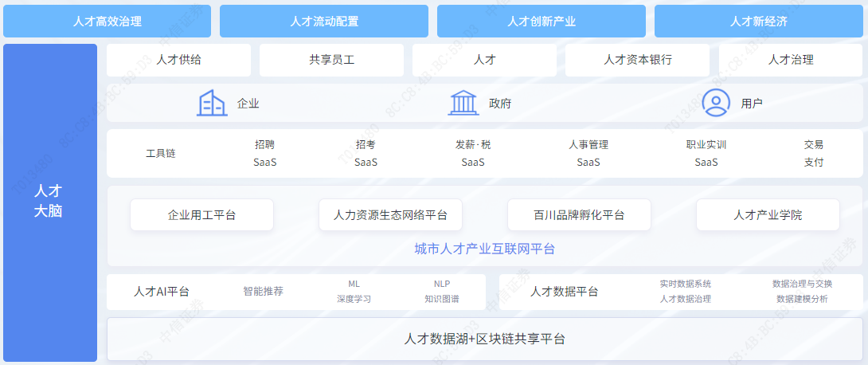868x365 pixels.
Task: Click the 人才产业学院 card
Action: tap(768, 215)
